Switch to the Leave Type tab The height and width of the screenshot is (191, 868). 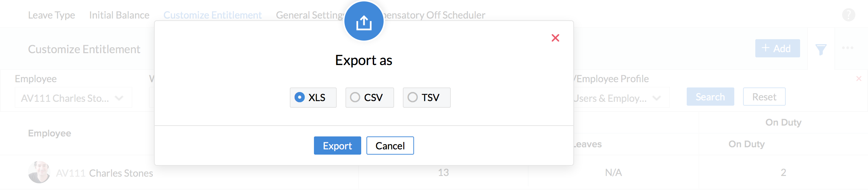pyautogui.click(x=51, y=15)
